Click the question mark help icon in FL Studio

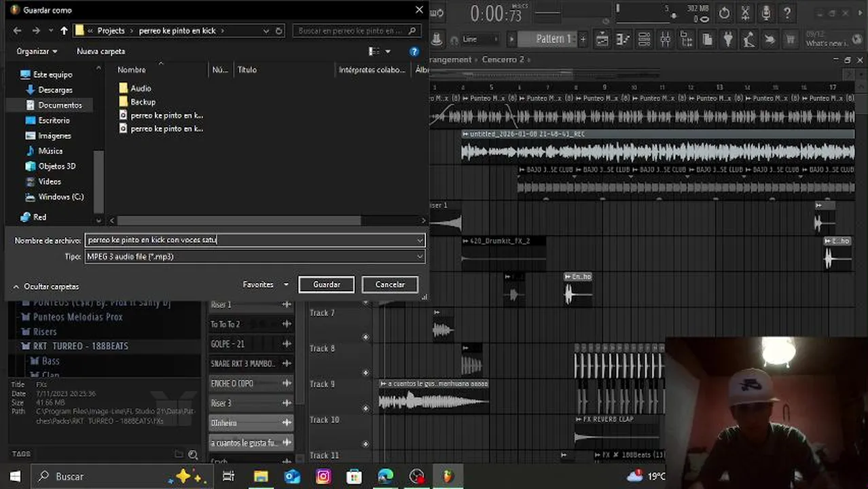tap(787, 13)
